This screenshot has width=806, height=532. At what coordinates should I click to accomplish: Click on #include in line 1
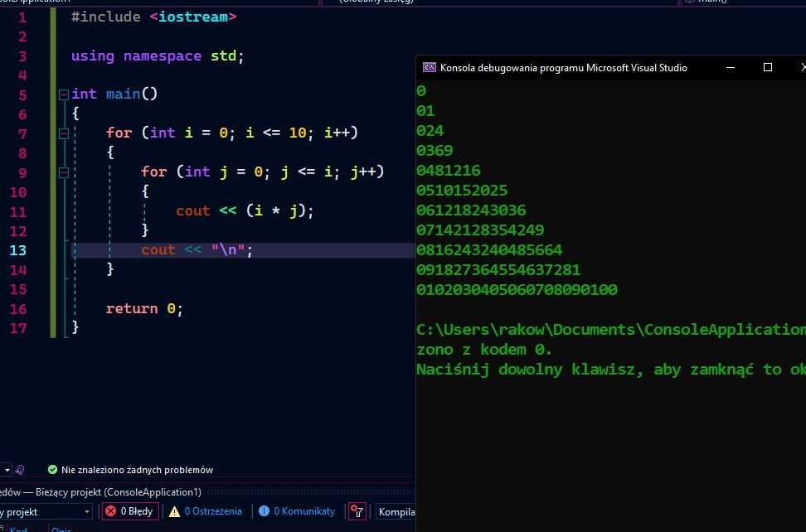(x=105, y=17)
